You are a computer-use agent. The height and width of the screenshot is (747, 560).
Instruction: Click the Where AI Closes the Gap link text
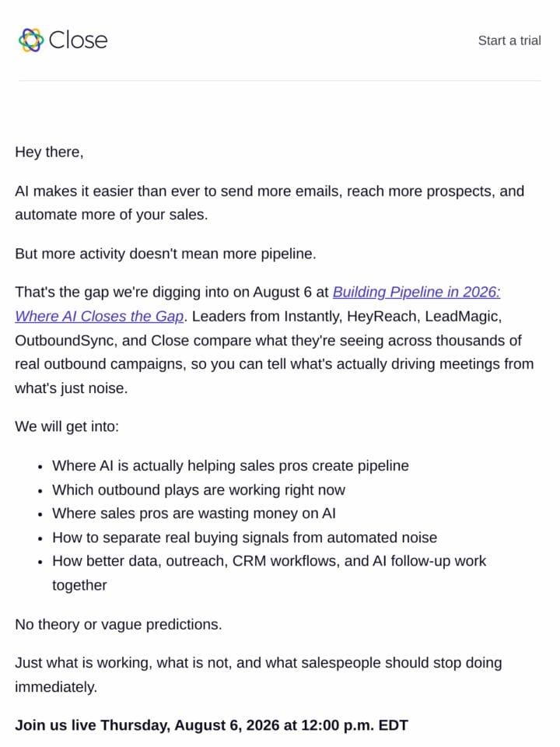coord(99,317)
